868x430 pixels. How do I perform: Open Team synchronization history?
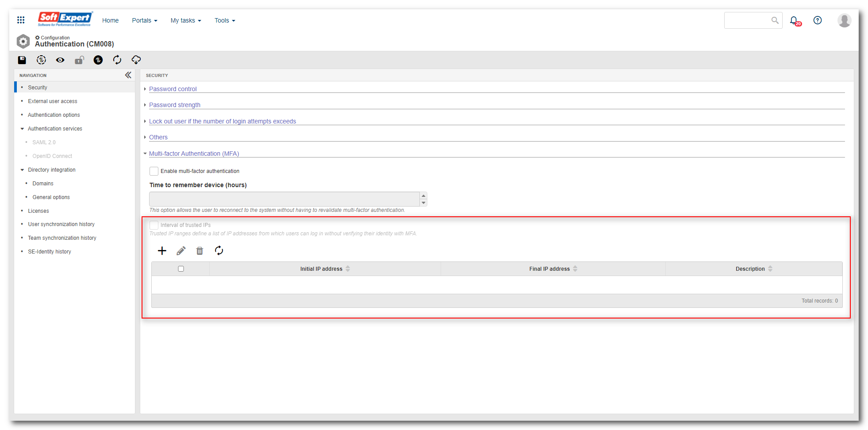[62, 238]
